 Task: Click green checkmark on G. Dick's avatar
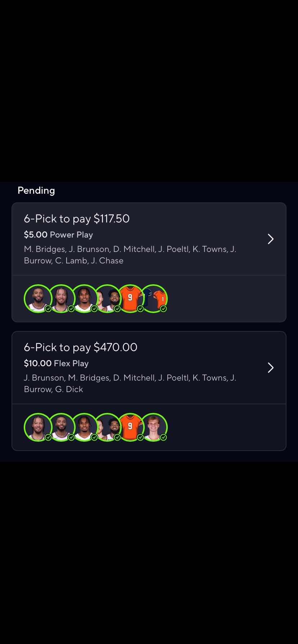pyautogui.click(x=163, y=437)
